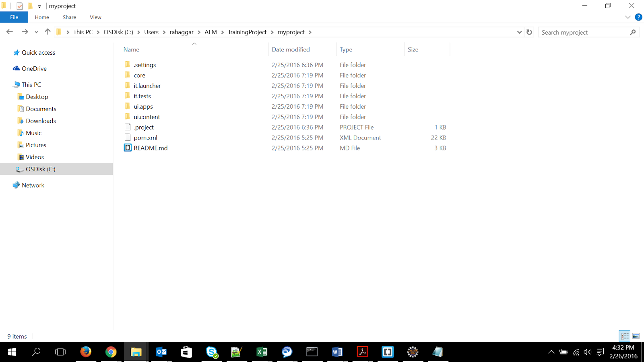Image resolution: width=644 pixels, height=362 pixels.
Task: Open the pom.xml file
Action: point(146,137)
